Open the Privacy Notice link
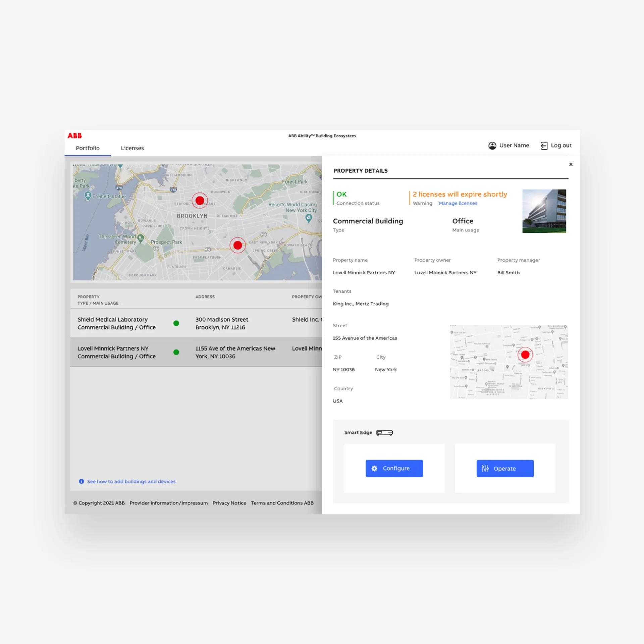The width and height of the screenshot is (644, 644). pyautogui.click(x=229, y=503)
